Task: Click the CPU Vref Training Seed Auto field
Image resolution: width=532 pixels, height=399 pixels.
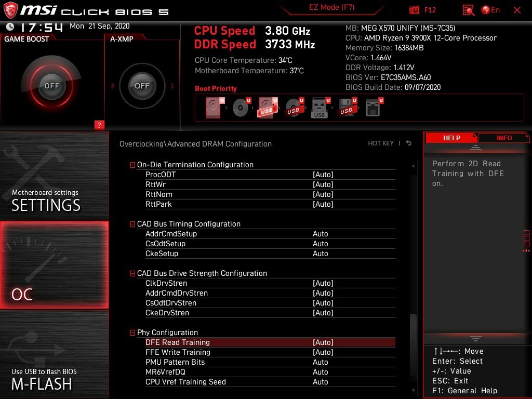Action: coord(320,382)
